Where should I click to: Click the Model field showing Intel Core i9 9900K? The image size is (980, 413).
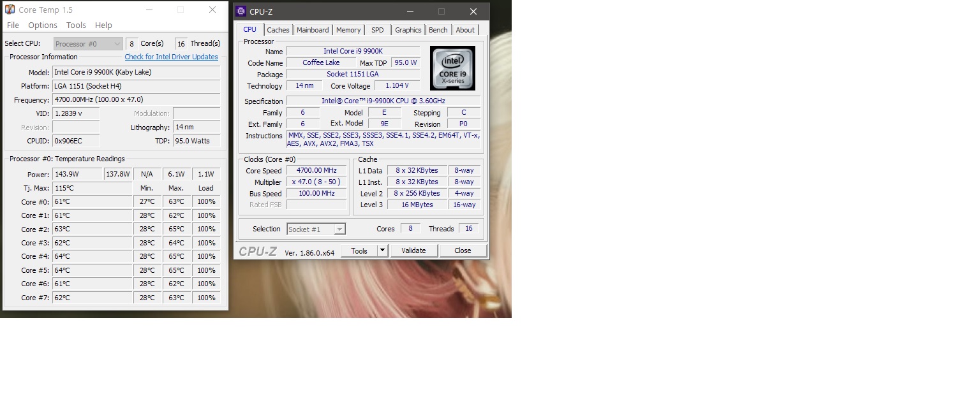coord(136,72)
